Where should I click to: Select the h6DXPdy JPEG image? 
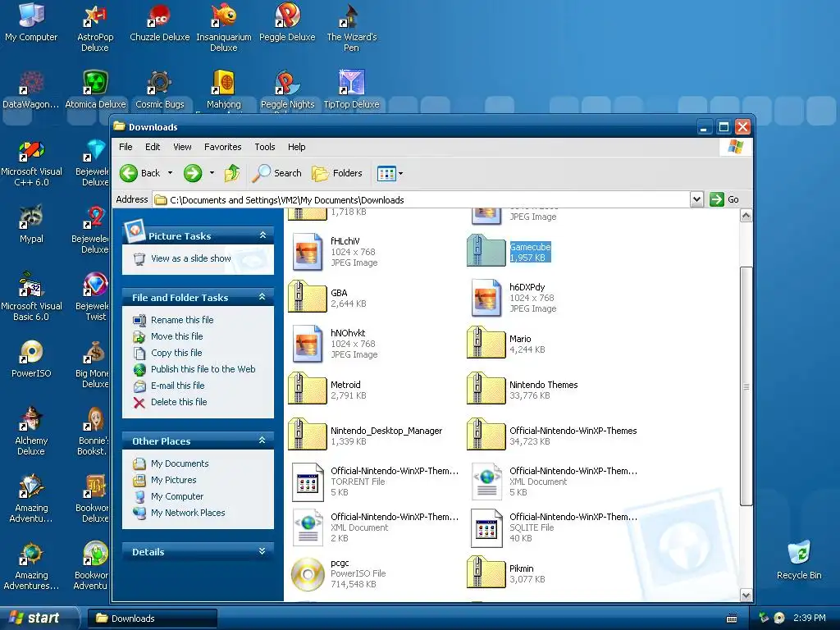(x=514, y=298)
